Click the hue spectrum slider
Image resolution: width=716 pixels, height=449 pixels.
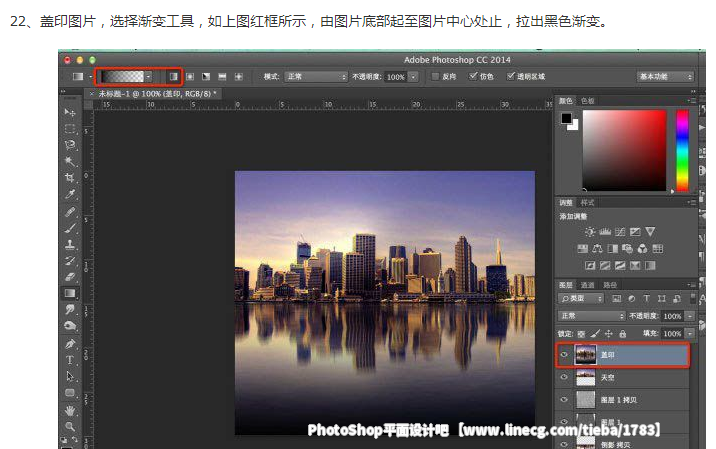point(682,150)
